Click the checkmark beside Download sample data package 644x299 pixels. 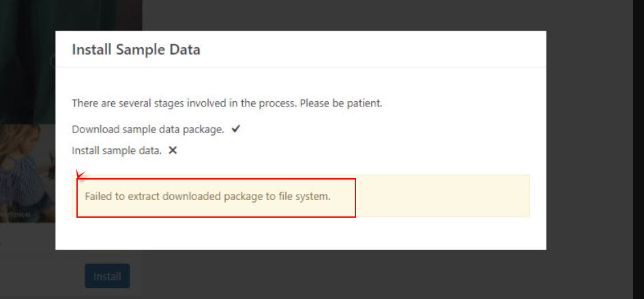[x=235, y=129]
